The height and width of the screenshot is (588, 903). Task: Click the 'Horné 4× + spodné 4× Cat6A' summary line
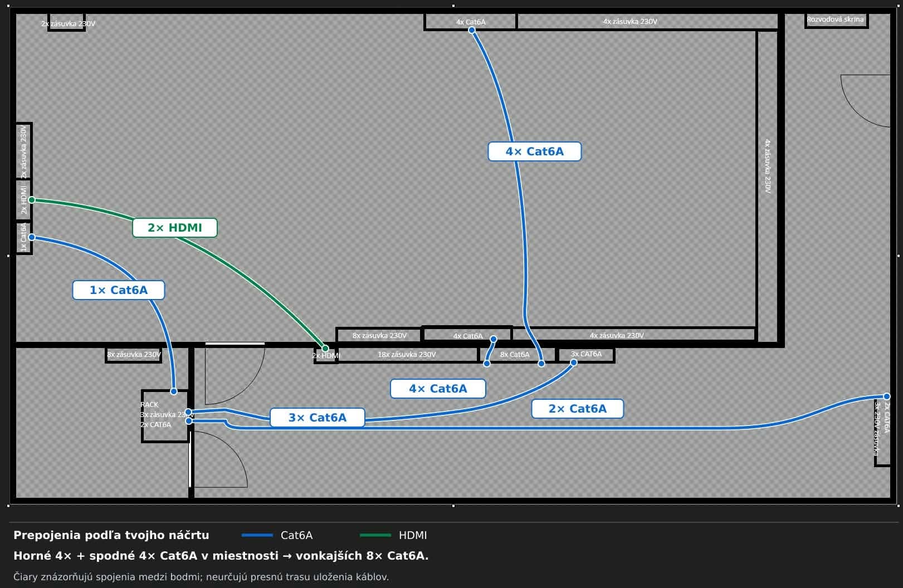221,556
